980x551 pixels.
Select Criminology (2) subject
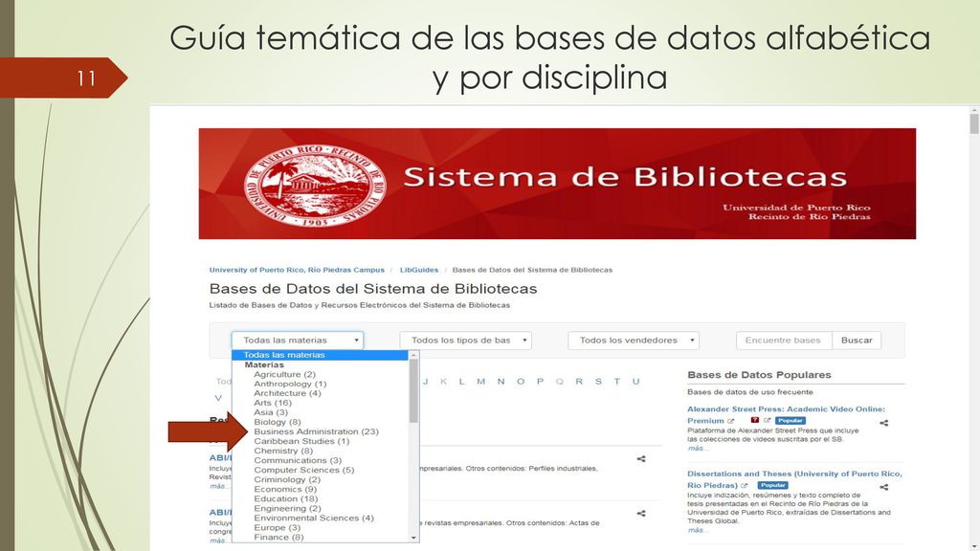(287, 480)
